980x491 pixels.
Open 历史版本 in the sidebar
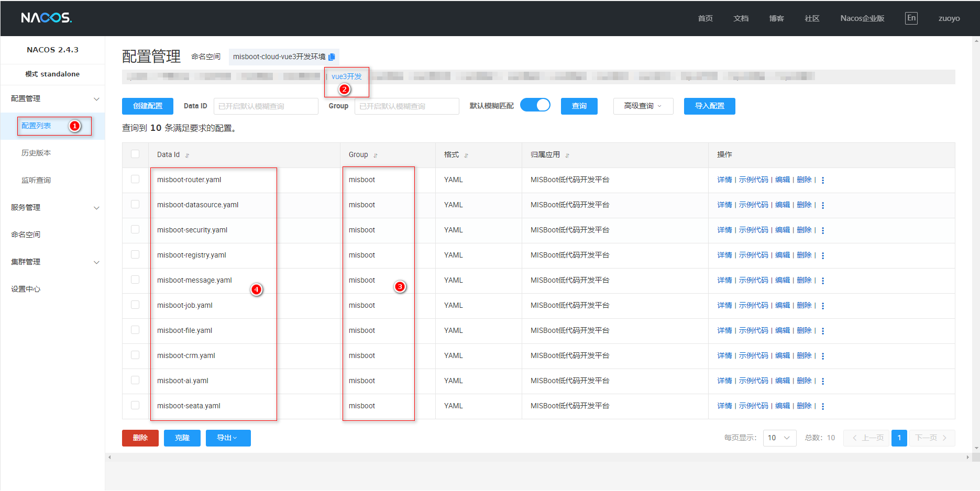(x=36, y=153)
